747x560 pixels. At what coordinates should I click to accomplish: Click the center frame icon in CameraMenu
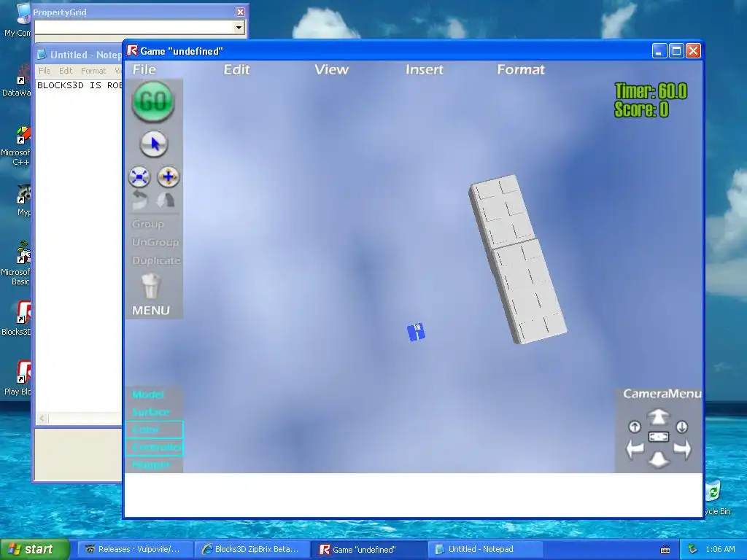click(x=659, y=437)
